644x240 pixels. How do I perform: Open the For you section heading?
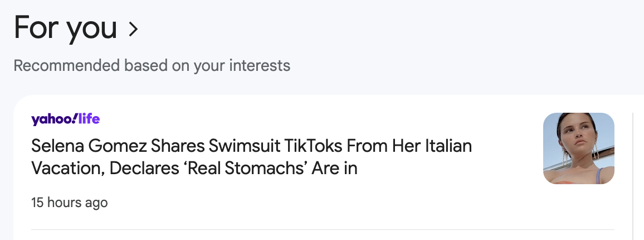65,28
